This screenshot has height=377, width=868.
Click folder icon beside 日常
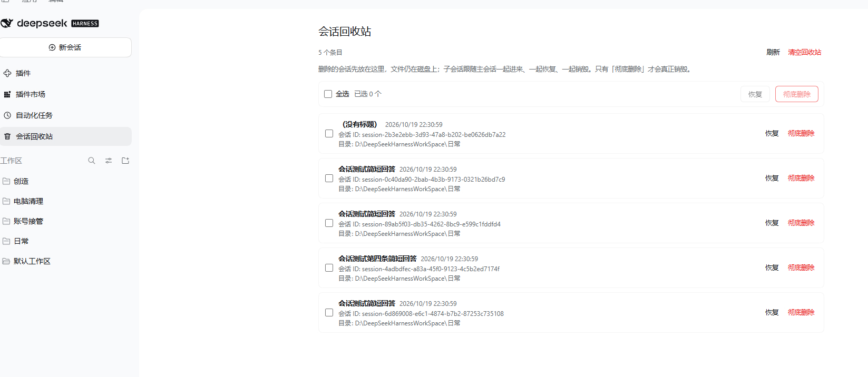[x=6, y=241]
